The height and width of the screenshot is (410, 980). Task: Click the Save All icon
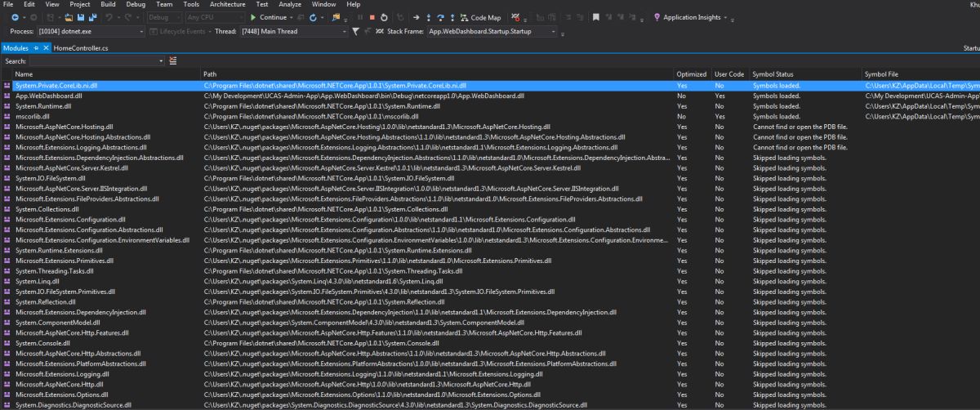(92, 17)
